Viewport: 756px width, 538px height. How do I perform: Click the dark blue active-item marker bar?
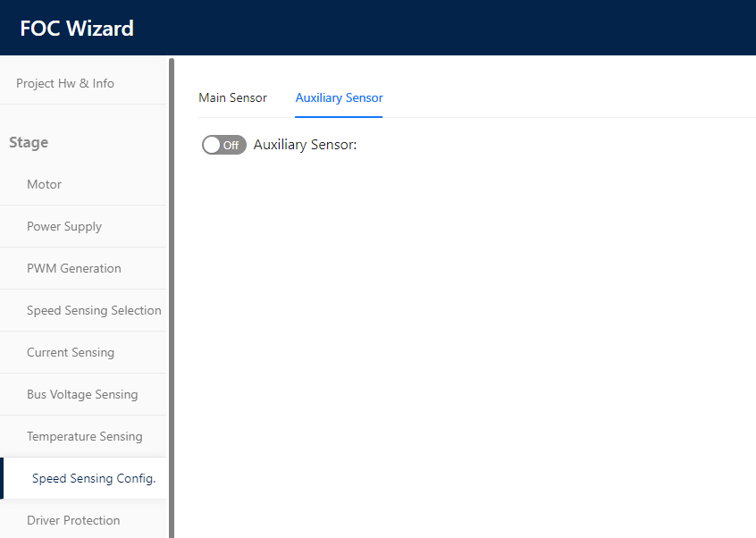[2, 478]
